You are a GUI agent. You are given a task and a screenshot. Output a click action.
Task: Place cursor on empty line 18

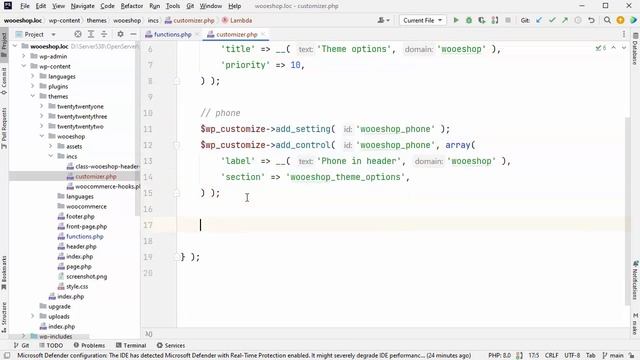click(x=402, y=241)
